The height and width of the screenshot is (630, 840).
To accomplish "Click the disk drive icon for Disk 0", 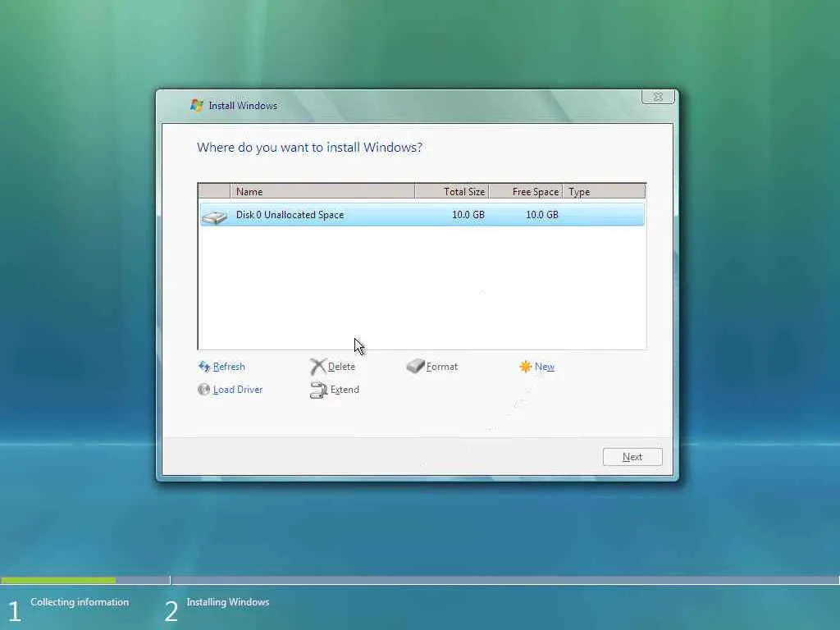I will click(215, 217).
